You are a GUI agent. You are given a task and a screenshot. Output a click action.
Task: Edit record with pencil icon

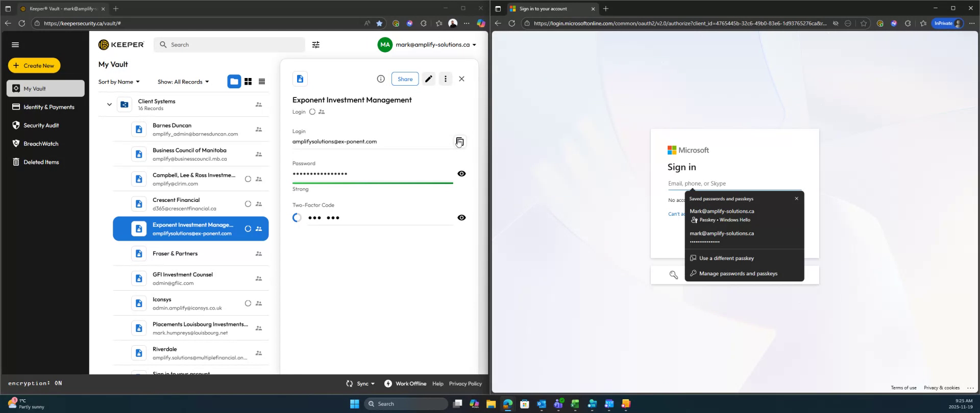pyautogui.click(x=429, y=79)
